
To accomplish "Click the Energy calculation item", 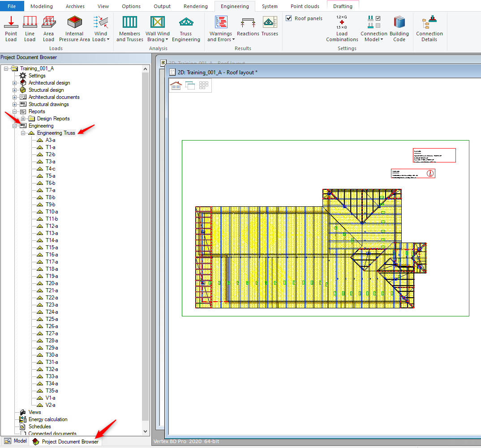I will pyautogui.click(x=48, y=419).
